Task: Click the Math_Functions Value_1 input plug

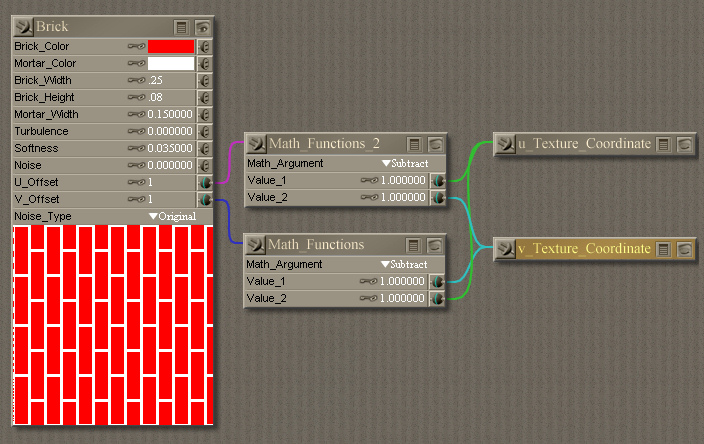Action: (437, 282)
